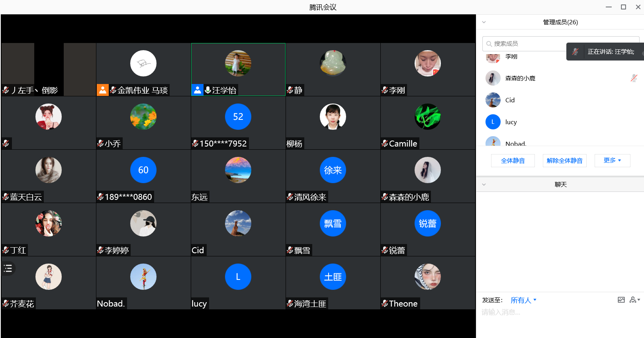Viewport: 644px width, 338px height.
Task: Click the 请输入消息 chat message field
Action: 558,312
